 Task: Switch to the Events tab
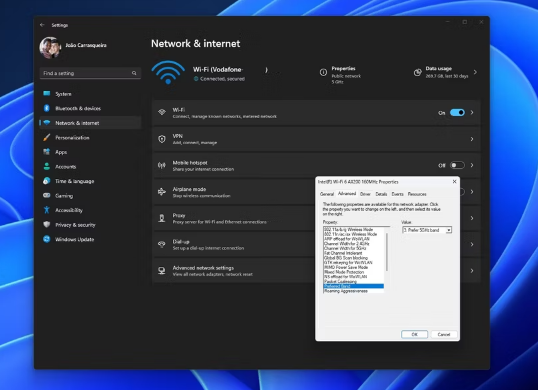(397, 194)
